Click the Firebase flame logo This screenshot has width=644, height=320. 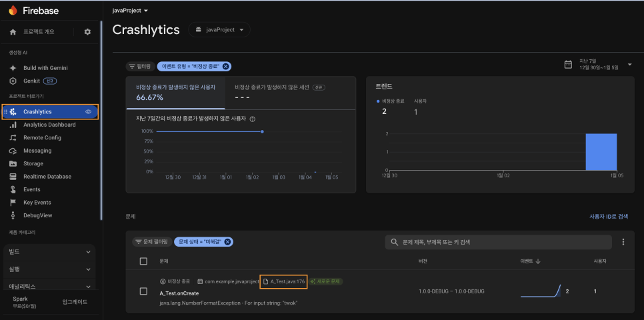point(13,10)
